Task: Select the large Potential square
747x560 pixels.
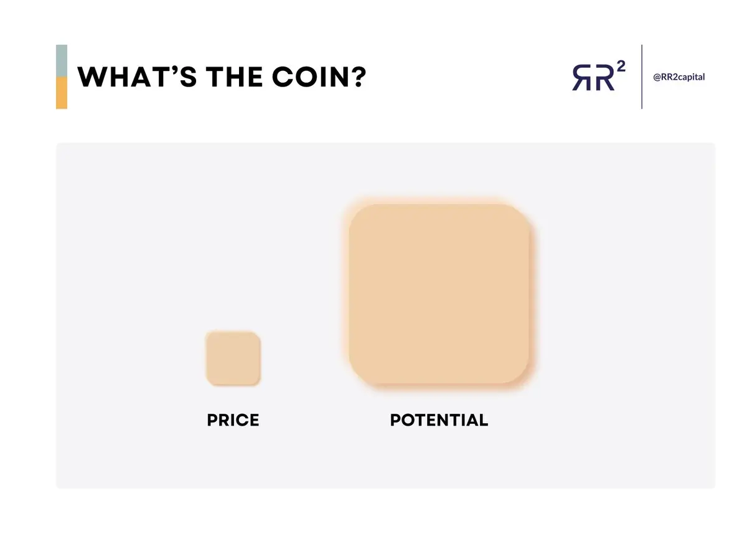Action: coord(439,294)
